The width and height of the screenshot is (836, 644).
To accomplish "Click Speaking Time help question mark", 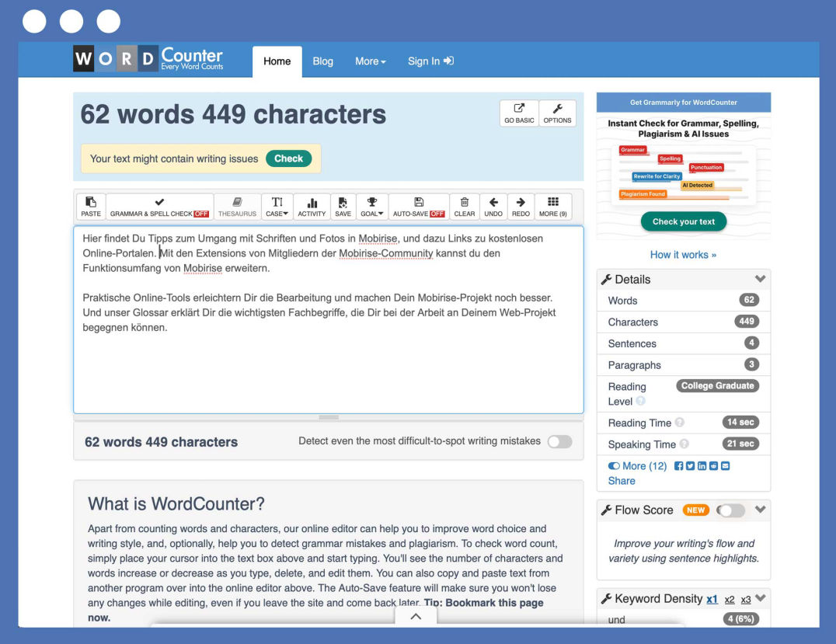I will [x=684, y=444].
